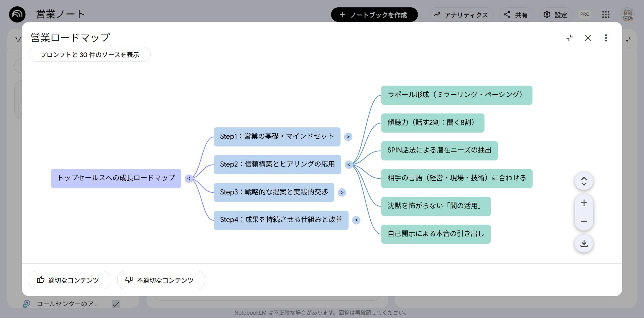The width and height of the screenshot is (644, 318).
Task: Click the background panel collapse icon at right edge
Action: point(629,40)
